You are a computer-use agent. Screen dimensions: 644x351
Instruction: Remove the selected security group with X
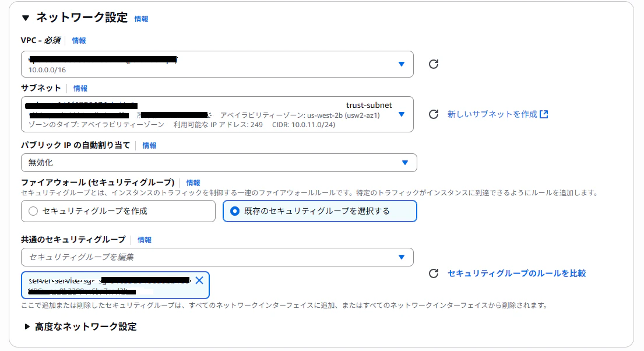(x=199, y=280)
